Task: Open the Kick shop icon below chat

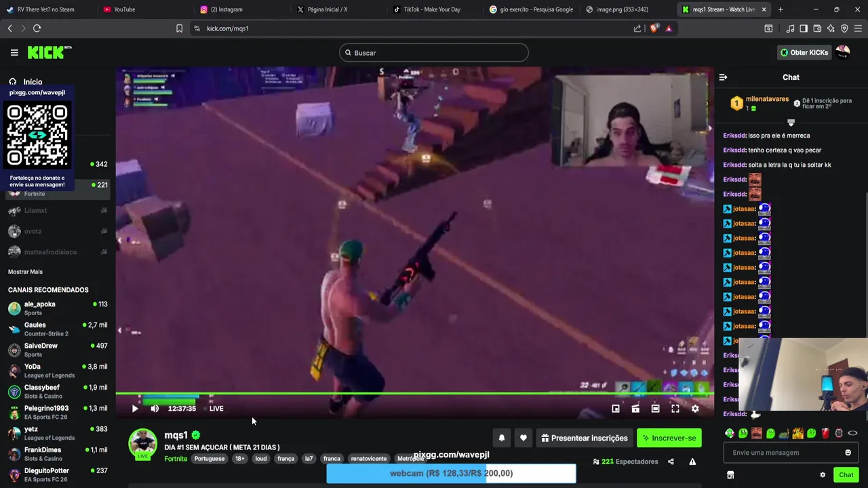Action: 730,475
